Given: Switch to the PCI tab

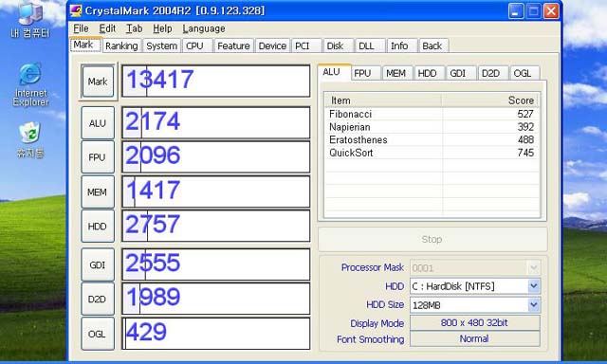Looking at the screenshot, I should point(306,46).
